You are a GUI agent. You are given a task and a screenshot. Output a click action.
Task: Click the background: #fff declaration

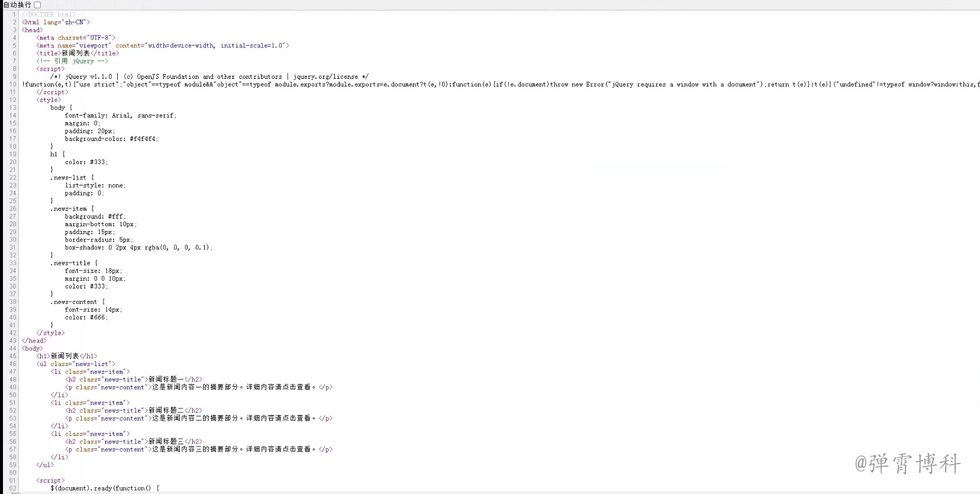[95, 217]
